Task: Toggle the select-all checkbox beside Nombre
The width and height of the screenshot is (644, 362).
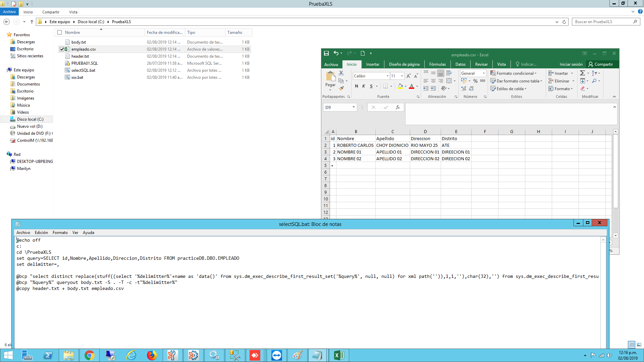Action: (x=60, y=33)
